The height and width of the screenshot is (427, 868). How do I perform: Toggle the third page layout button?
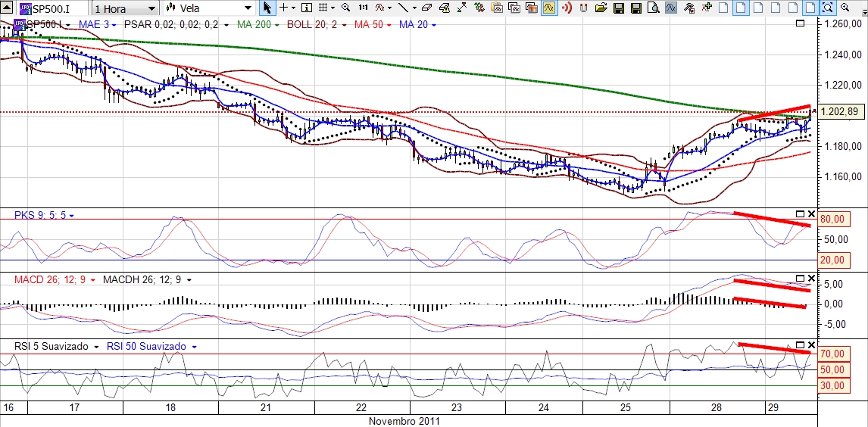tap(758, 8)
